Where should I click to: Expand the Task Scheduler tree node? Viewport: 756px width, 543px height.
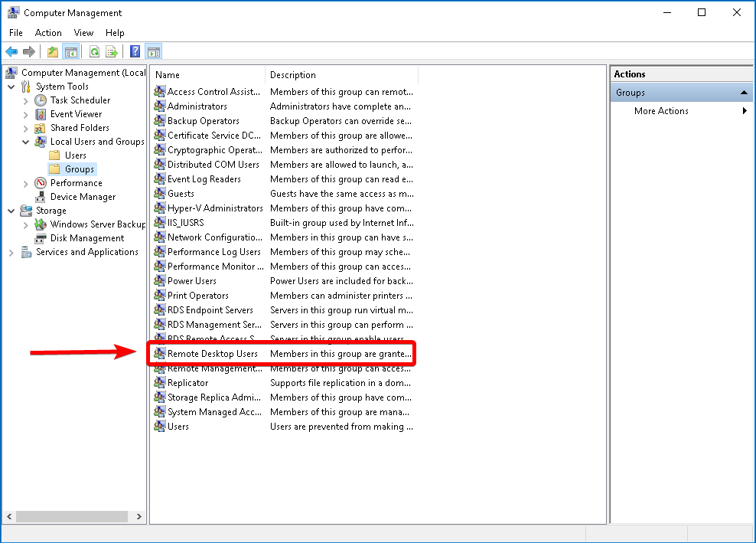click(x=25, y=101)
